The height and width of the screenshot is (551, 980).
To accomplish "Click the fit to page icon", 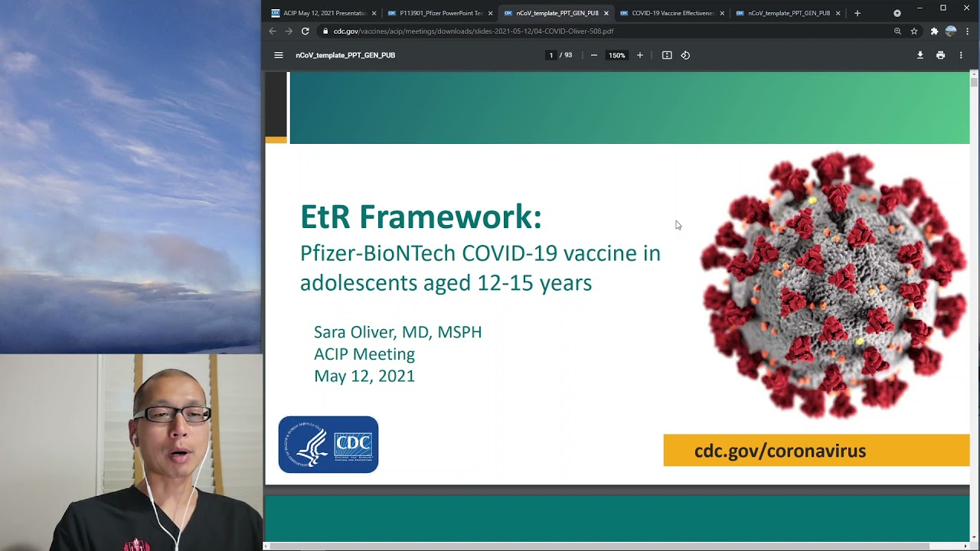I will (x=667, y=55).
